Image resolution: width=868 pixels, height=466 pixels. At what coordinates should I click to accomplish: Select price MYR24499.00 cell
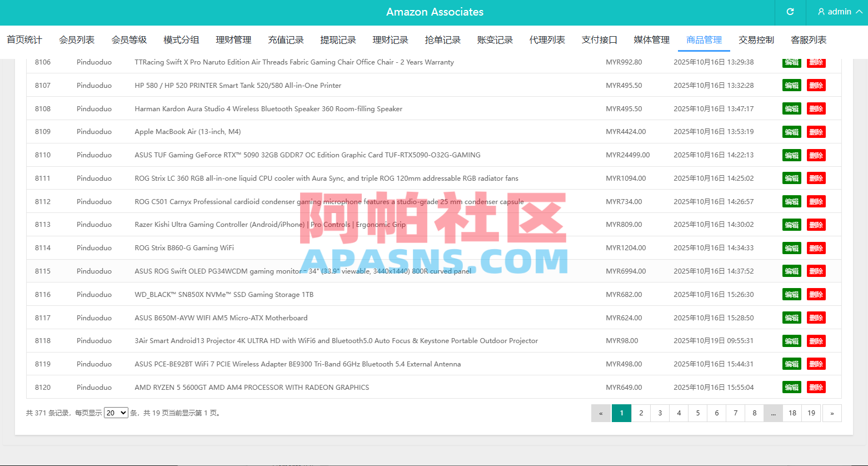tap(627, 155)
